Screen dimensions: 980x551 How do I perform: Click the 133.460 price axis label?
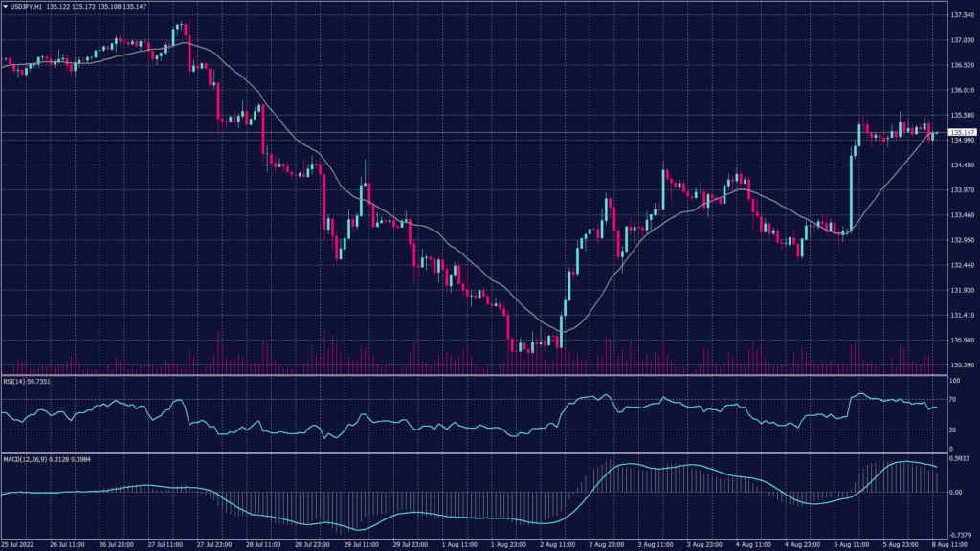(961, 215)
